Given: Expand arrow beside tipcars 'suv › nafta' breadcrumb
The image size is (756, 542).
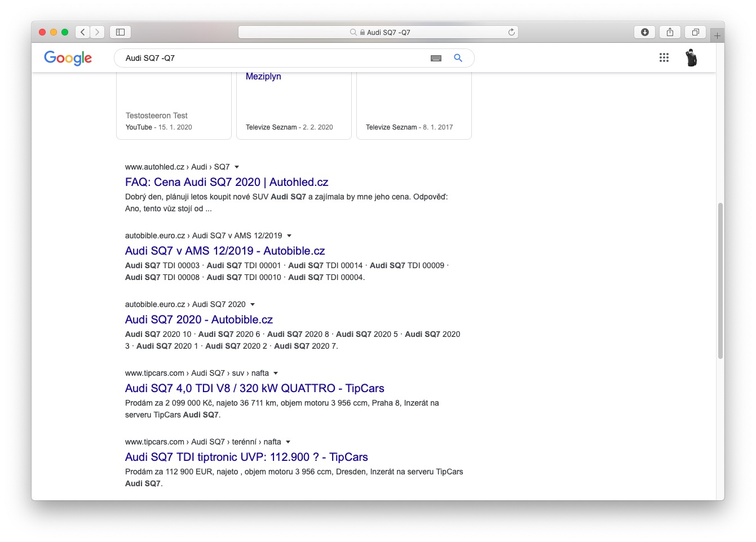Looking at the screenshot, I should pyautogui.click(x=276, y=373).
